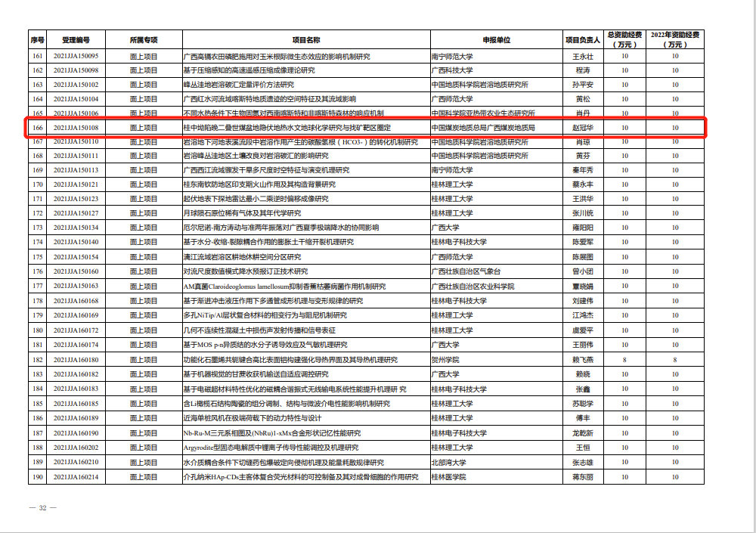Select application number 2021JJA150134
This screenshot has width=756, height=533.
(76, 228)
